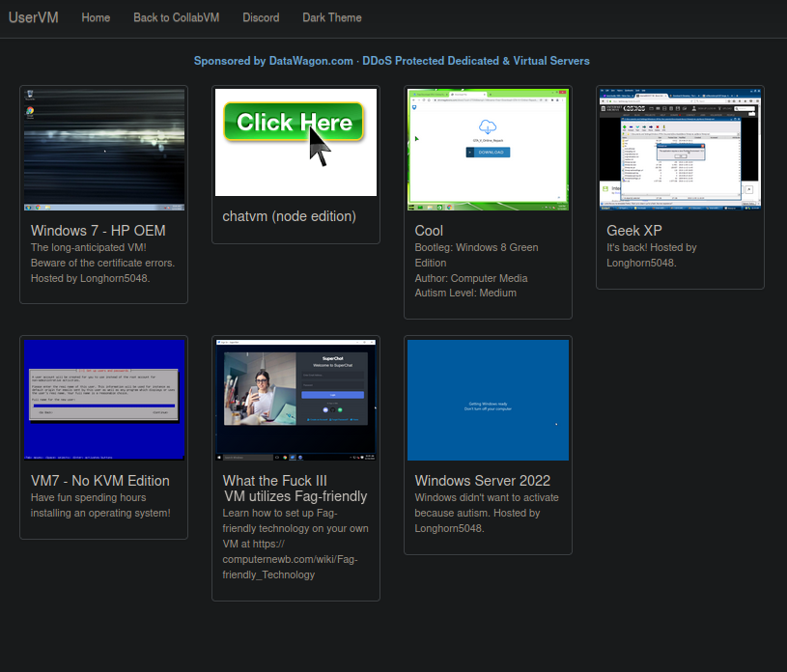Open the blue VM7 installer thumbnail
787x672 pixels.
tap(103, 399)
